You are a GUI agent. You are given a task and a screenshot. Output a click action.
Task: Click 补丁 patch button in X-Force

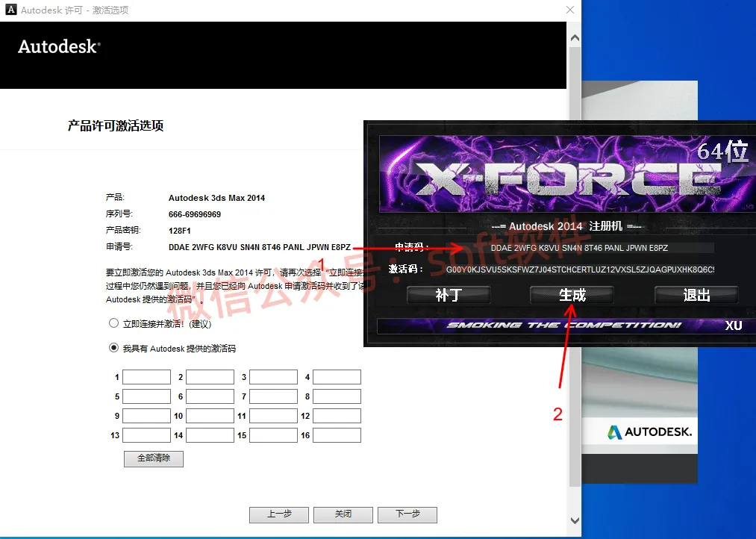[449, 295]
